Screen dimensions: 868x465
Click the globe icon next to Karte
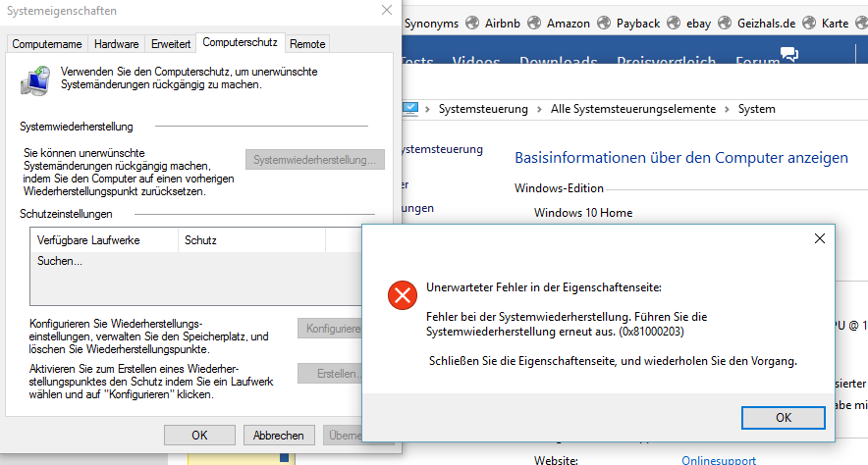[809, 23]
